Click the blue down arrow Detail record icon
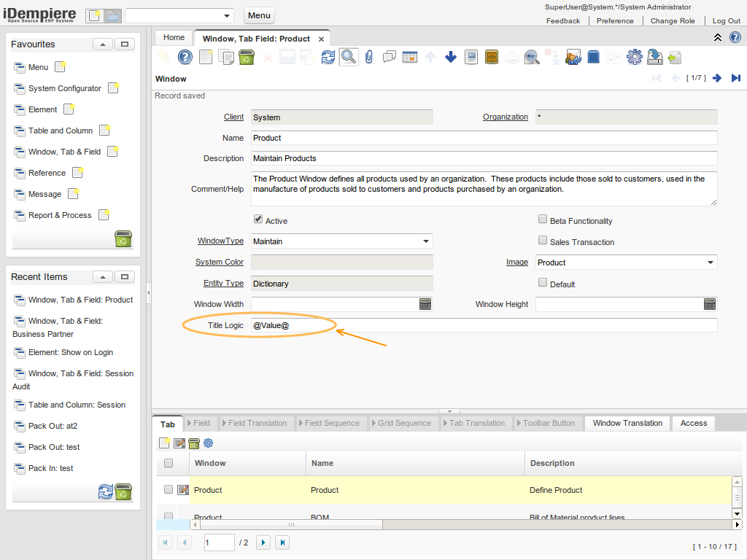The image size is (747, 560). click(451, 57)
